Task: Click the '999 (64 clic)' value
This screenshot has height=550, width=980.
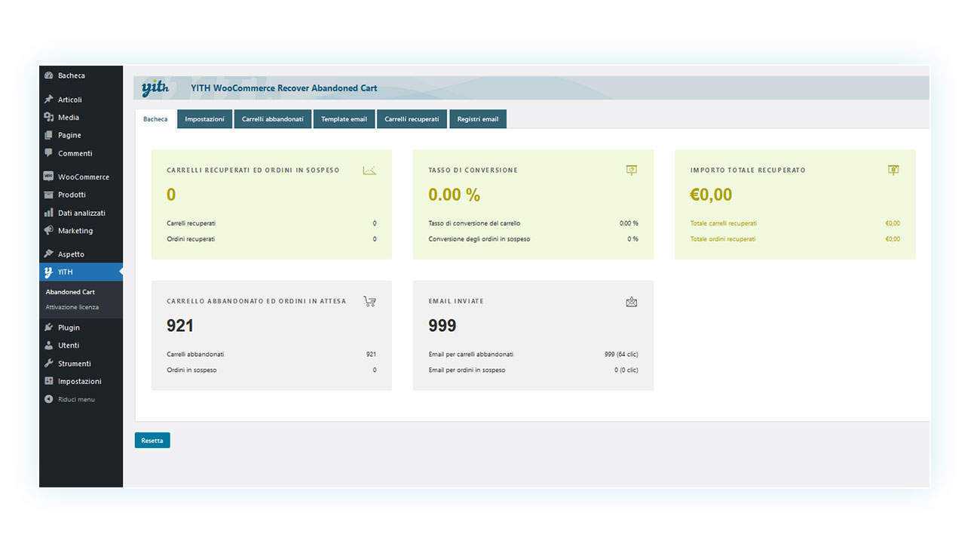Action: pos(621,355)
